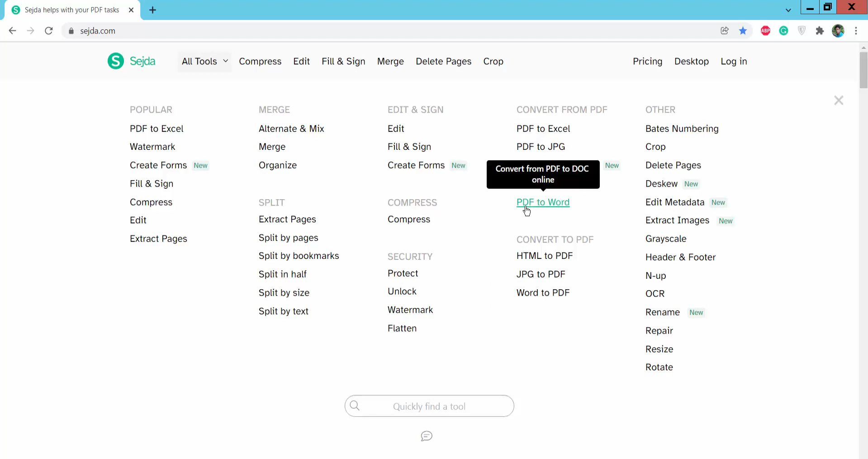Image resolution: width=868 pixels, height=459 pixels.
Task: Open Compress in the top navigation
Action: [260, 61]
